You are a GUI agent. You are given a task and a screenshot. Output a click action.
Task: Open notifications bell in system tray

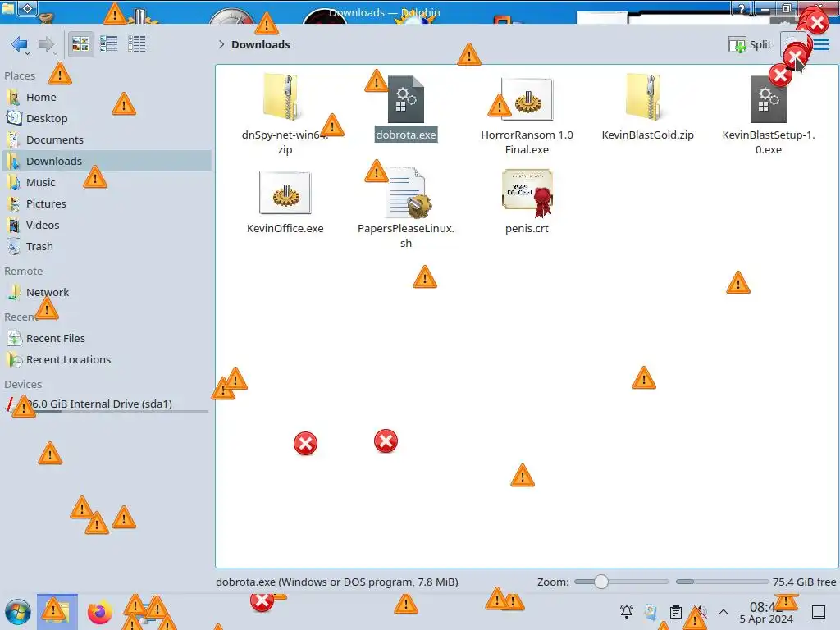click(626, 612)
